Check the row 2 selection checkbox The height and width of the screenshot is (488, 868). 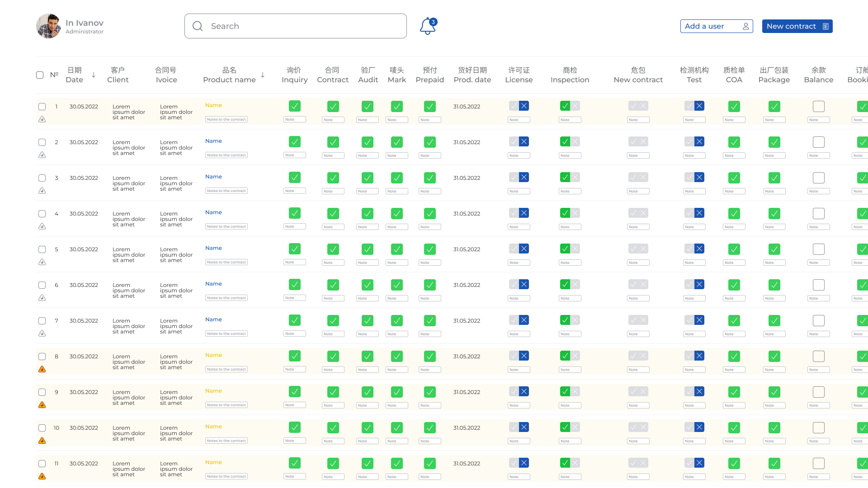click(42, 142)
